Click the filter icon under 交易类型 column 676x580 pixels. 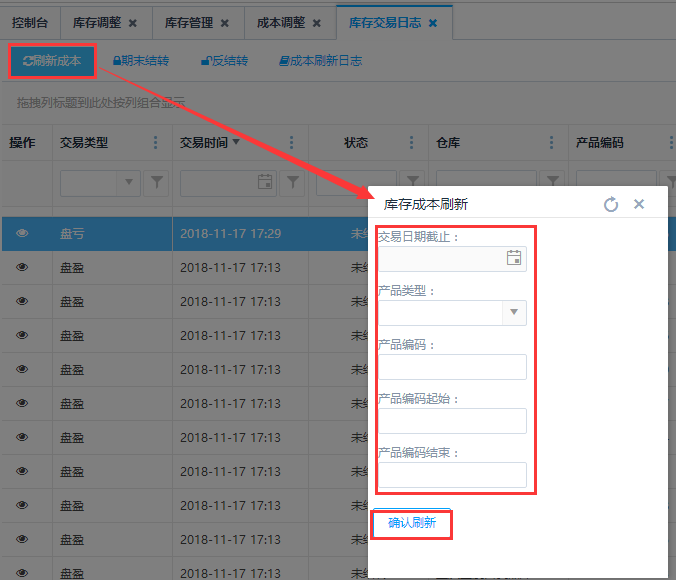click(x=157, y=182)
